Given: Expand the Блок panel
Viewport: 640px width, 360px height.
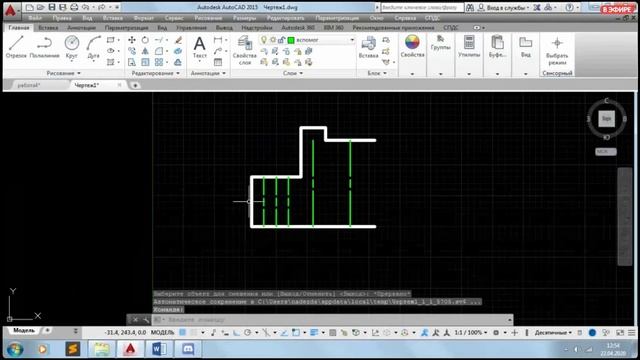Looking at the screenshot, I should click(x=377, y=73).
